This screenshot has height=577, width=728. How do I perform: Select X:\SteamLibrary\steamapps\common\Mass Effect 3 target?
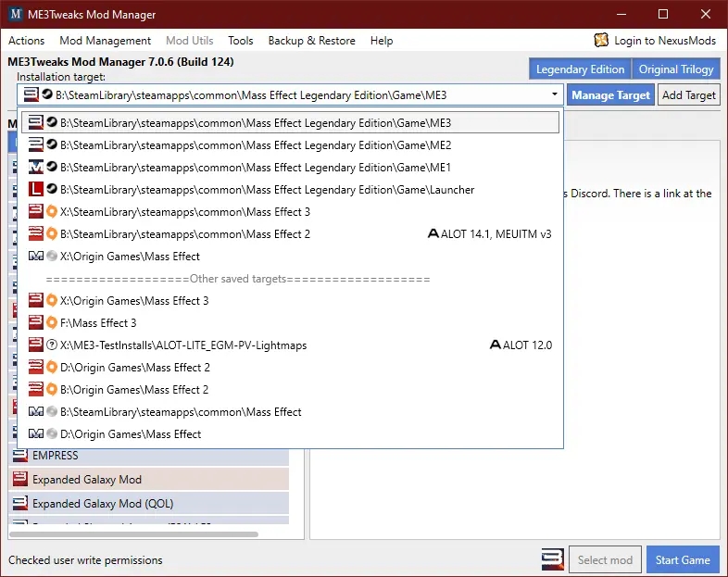[290, 212]
